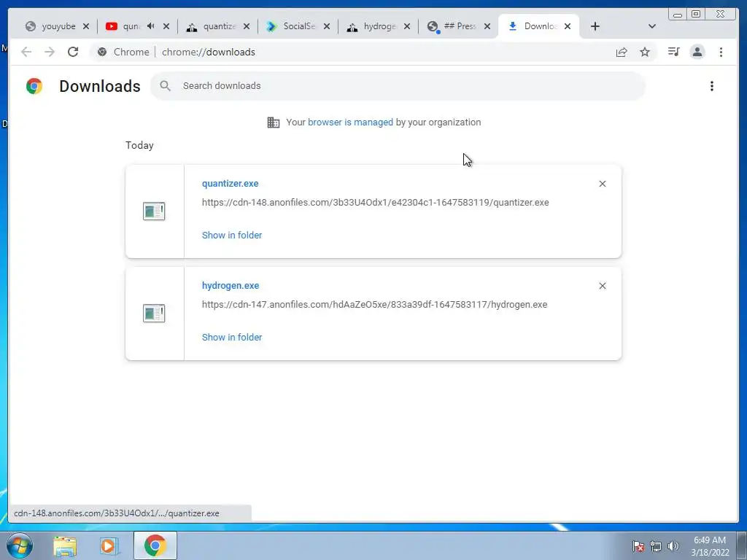Click the hydrogen.exe anonfiles source URL
The width and height of the screenshot is (747, 560).
coord(374,304)
